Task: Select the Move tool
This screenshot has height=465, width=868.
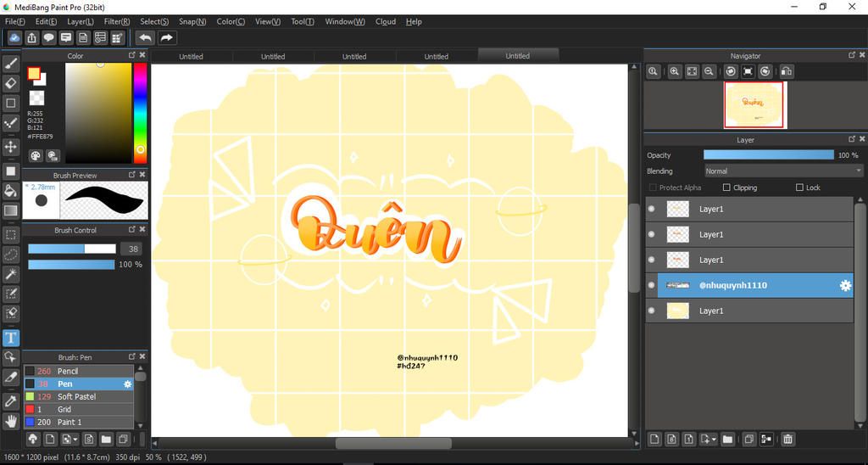Action: click(10, 147)
